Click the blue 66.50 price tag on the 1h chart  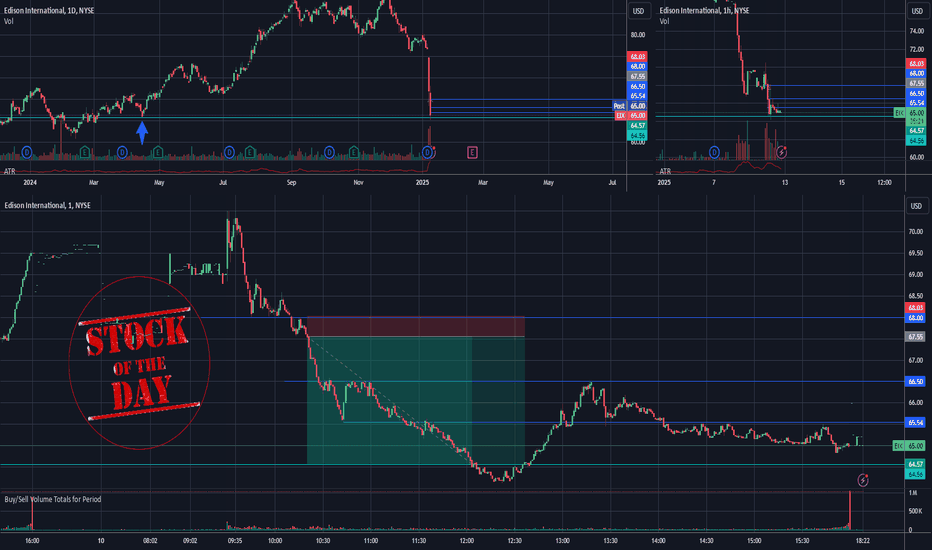coord(916,93)
